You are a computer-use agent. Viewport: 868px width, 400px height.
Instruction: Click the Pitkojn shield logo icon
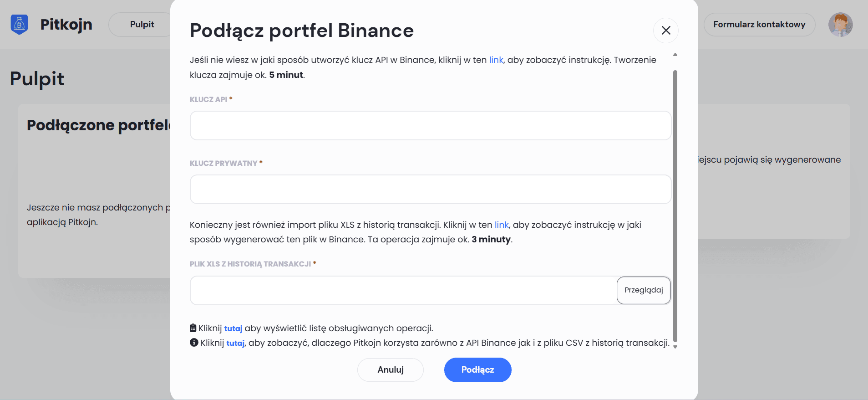tap(19, 24)
